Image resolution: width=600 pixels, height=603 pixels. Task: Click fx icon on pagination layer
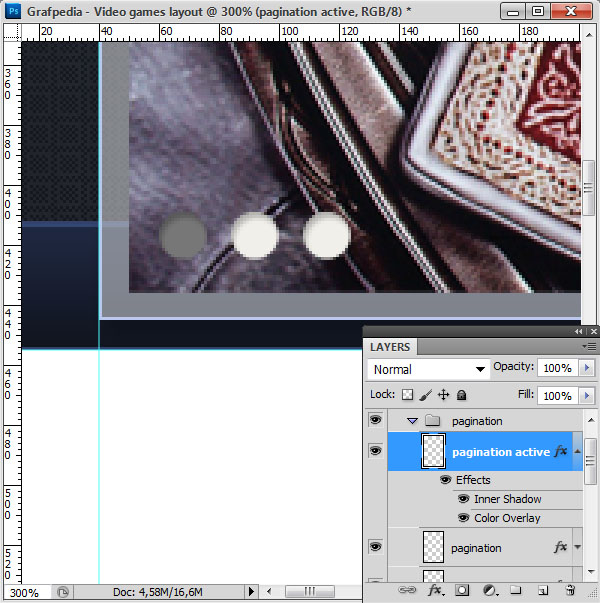click(x=561, y=547)
